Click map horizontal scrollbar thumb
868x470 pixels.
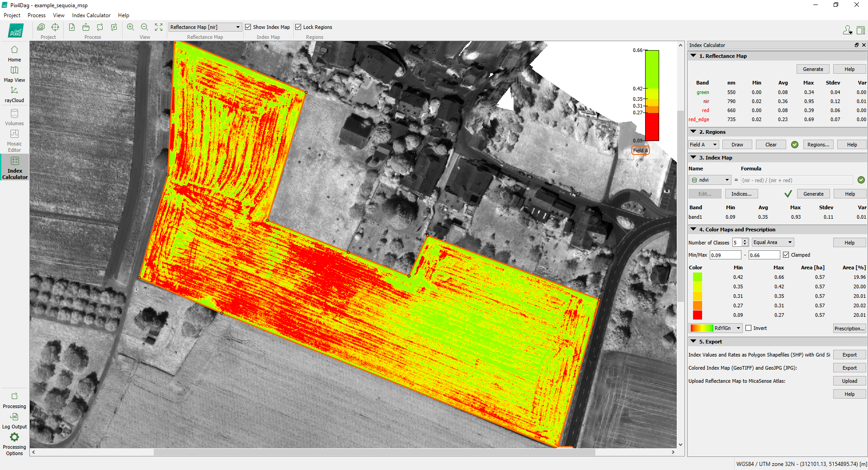pyautogui.click(x=374, y=452)
